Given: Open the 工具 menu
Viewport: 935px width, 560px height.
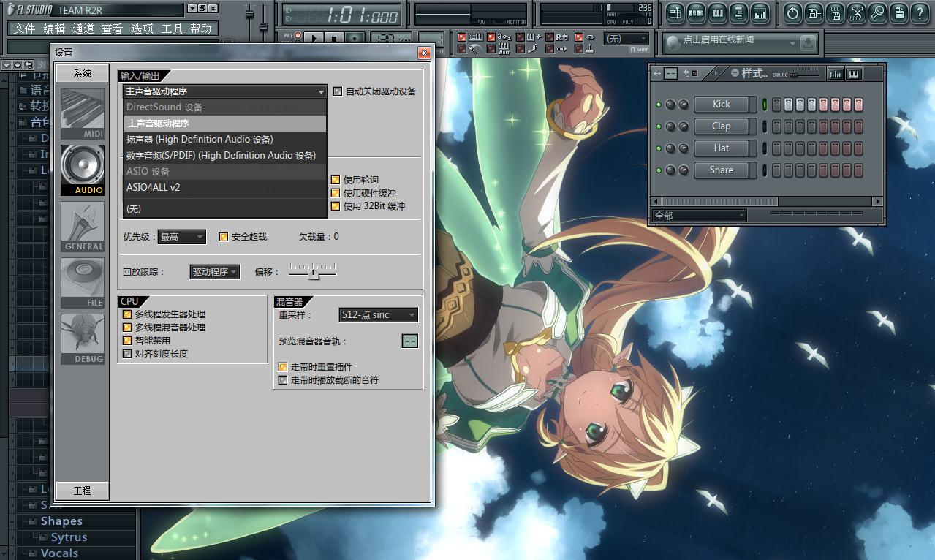Looking at the screenshot, I should [x=172, y=29].
